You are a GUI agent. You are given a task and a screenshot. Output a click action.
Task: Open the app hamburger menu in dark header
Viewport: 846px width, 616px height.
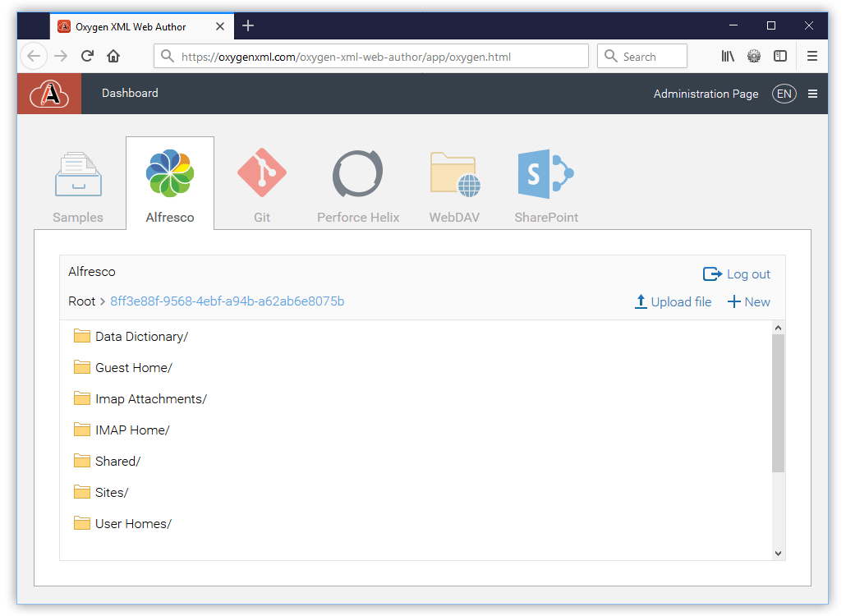(x=812, y=94)
